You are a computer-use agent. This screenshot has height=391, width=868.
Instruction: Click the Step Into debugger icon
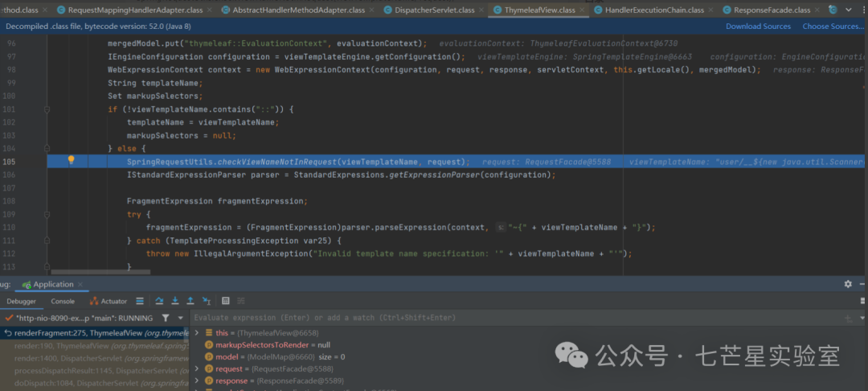175,301
